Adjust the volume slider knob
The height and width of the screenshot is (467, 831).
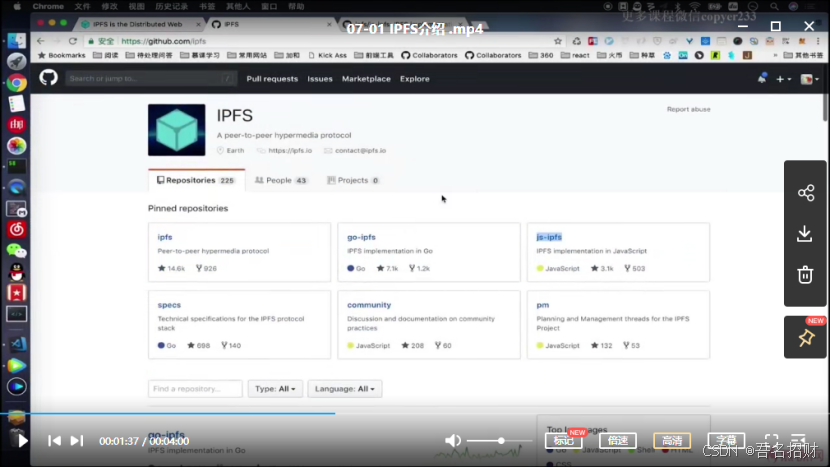[x=501, y=440]
